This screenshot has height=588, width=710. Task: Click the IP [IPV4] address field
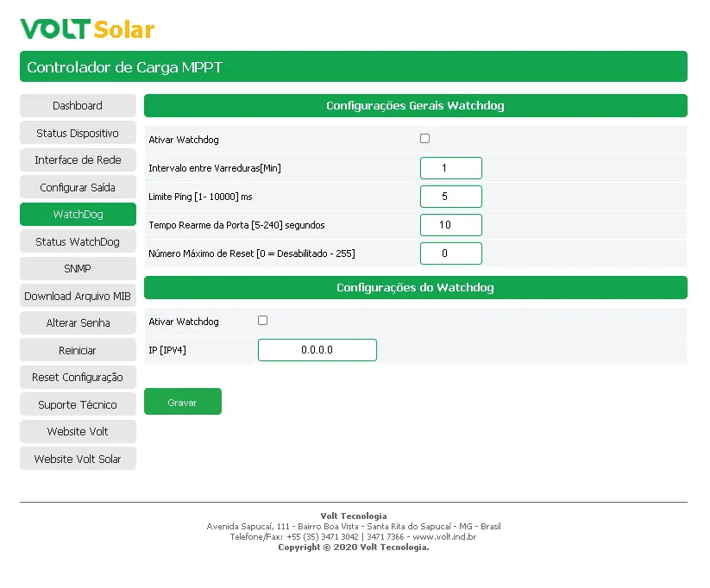[317, 350]
